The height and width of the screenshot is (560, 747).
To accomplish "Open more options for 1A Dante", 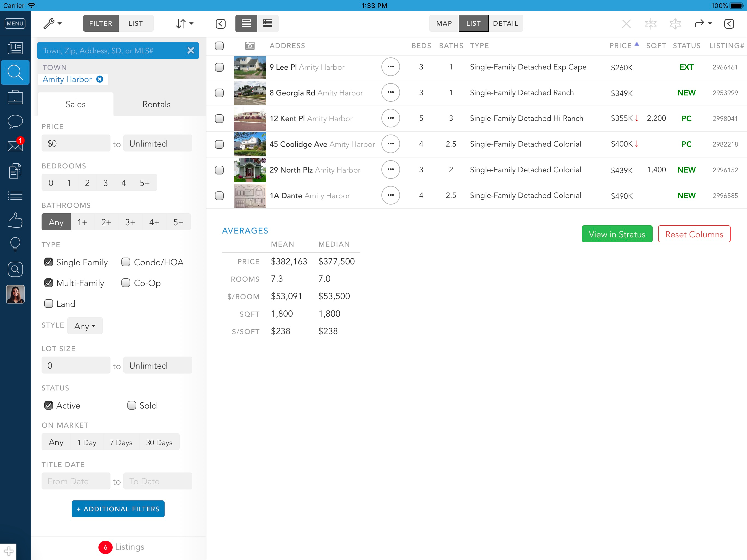I will point(390,195).
